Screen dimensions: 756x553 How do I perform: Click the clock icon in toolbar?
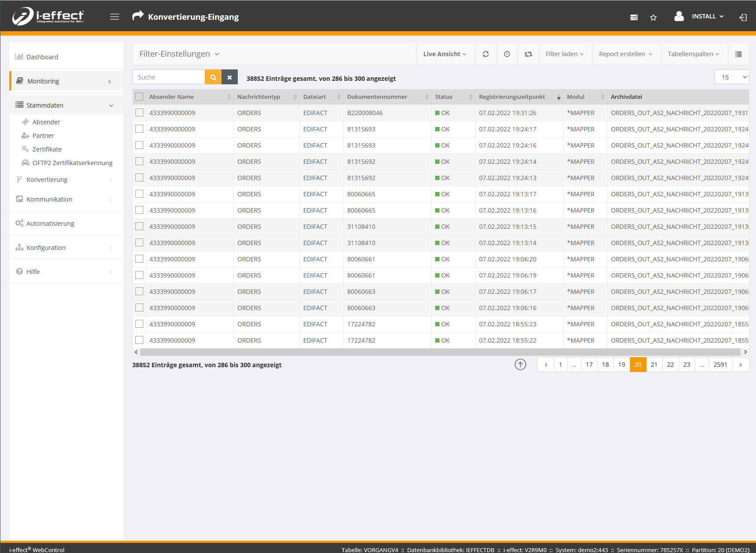507,54
